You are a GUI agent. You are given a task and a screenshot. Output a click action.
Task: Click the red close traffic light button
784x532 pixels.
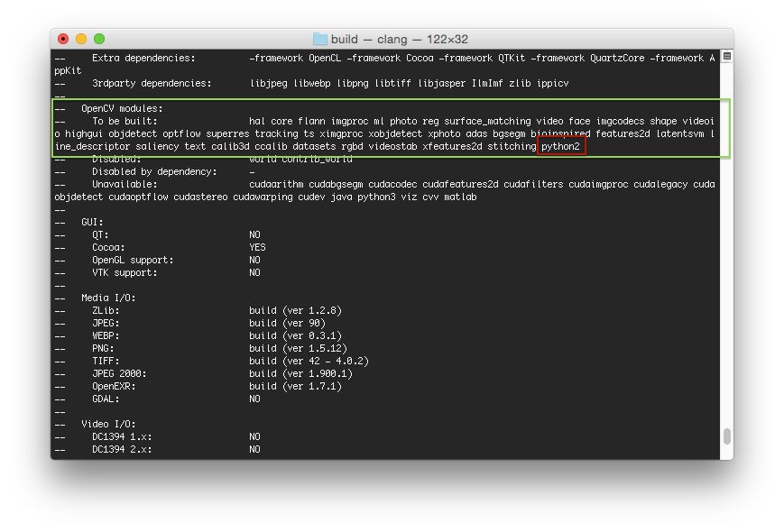pos(62,39)
